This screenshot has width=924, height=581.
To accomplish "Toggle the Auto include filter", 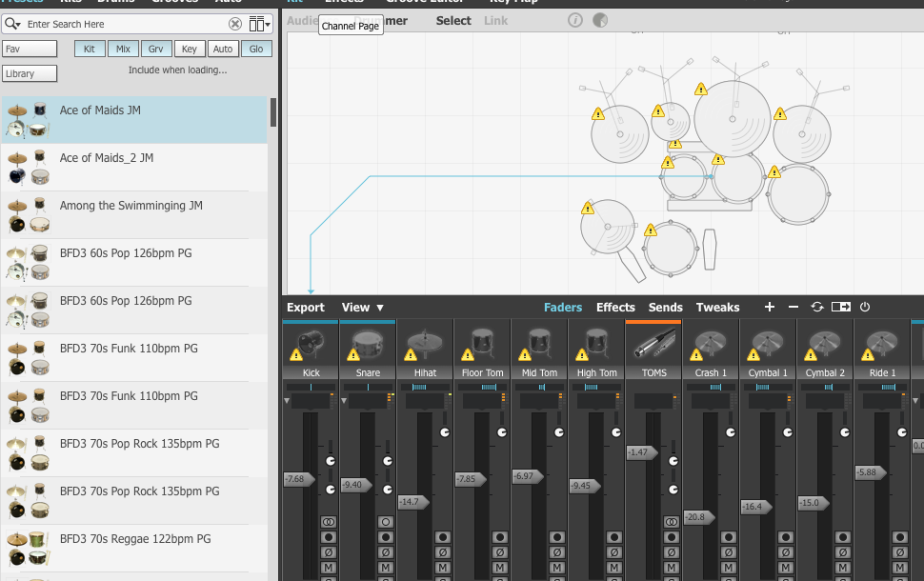I will coord(223,49).
